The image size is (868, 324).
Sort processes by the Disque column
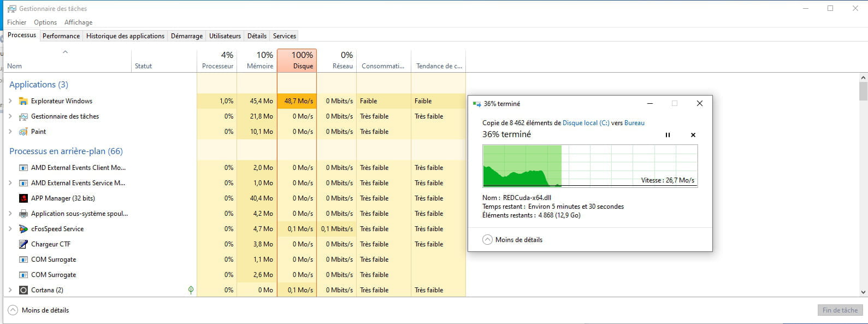(x=297, y=61)
